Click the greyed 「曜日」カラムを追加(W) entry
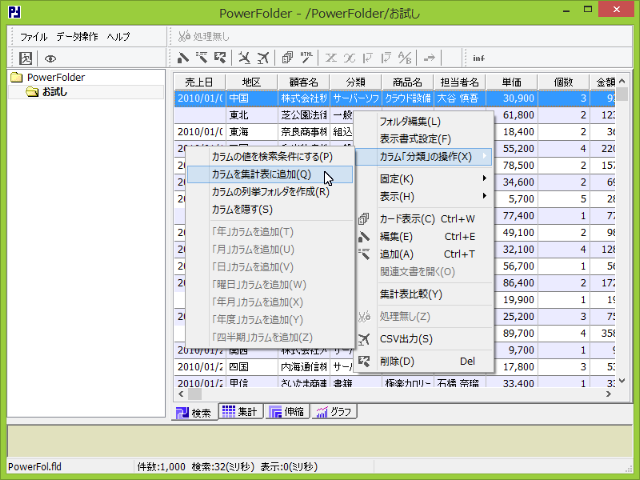 pos(270,284)
